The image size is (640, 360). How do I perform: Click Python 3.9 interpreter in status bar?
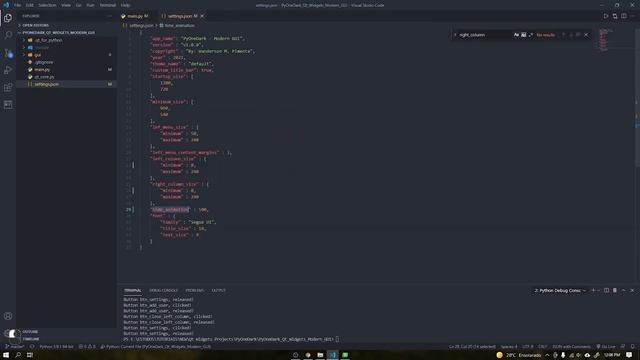tap(56, 347)
